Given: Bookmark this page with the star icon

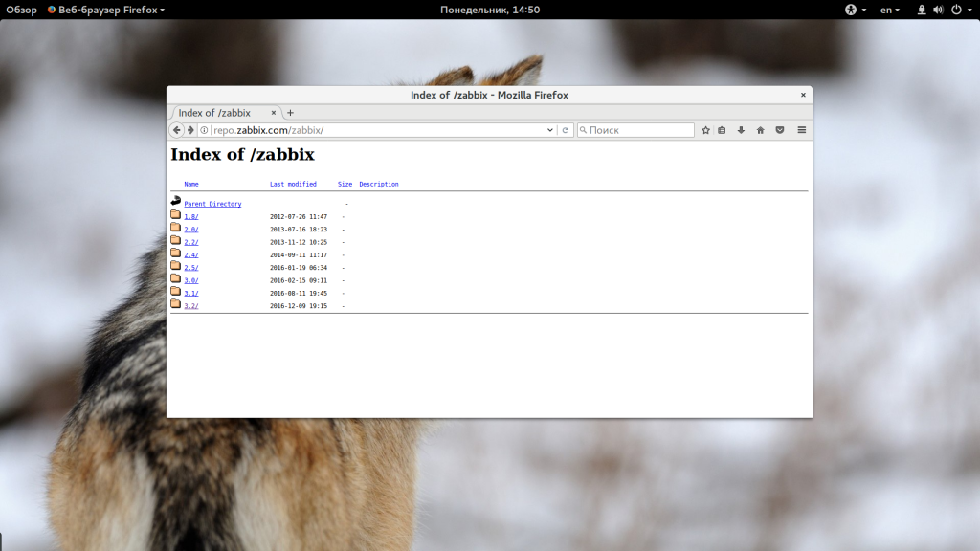Looking at the screenshot, I should (705, 130).
